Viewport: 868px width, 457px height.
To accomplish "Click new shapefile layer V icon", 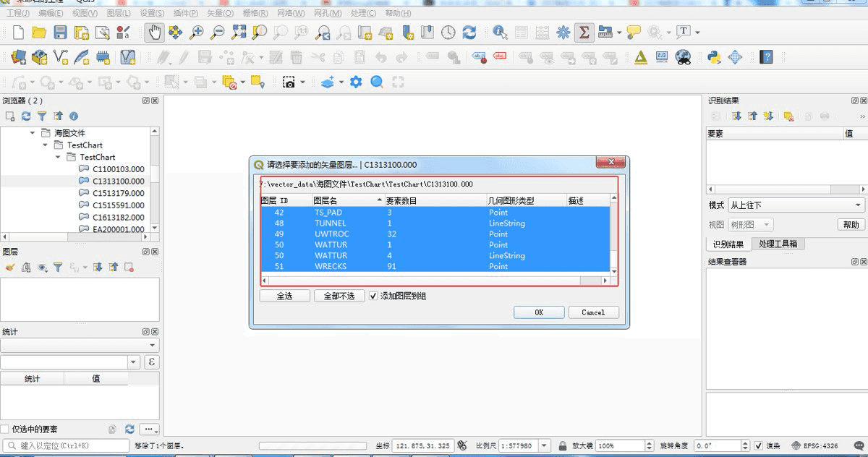I will coord(61,56).
